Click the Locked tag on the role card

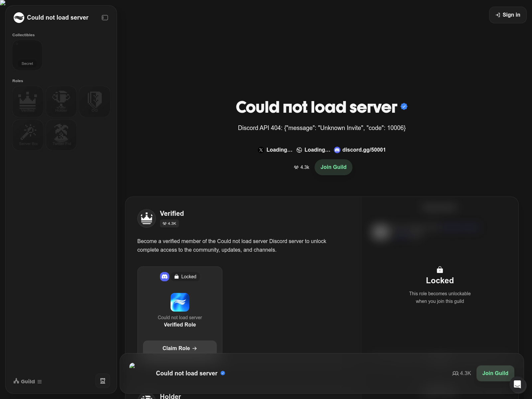coord(186,277)
